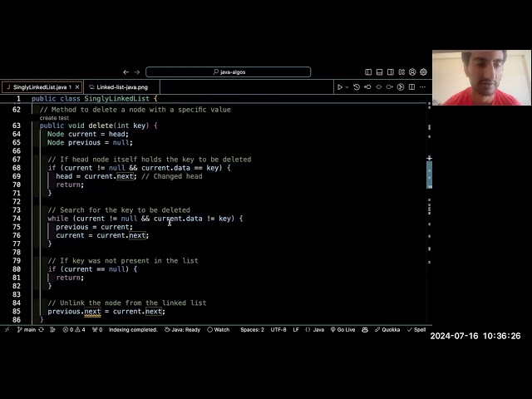Screen dimensions: 532x399
Task: Open errors and warnings in status bar
Action: pyautogui.click(x=74, y=329)
